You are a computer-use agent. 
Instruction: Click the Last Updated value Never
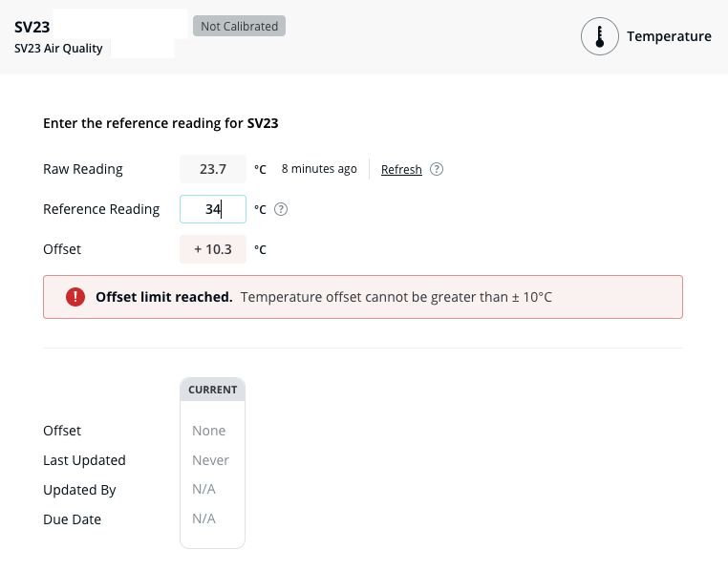(x=210, y=460)
